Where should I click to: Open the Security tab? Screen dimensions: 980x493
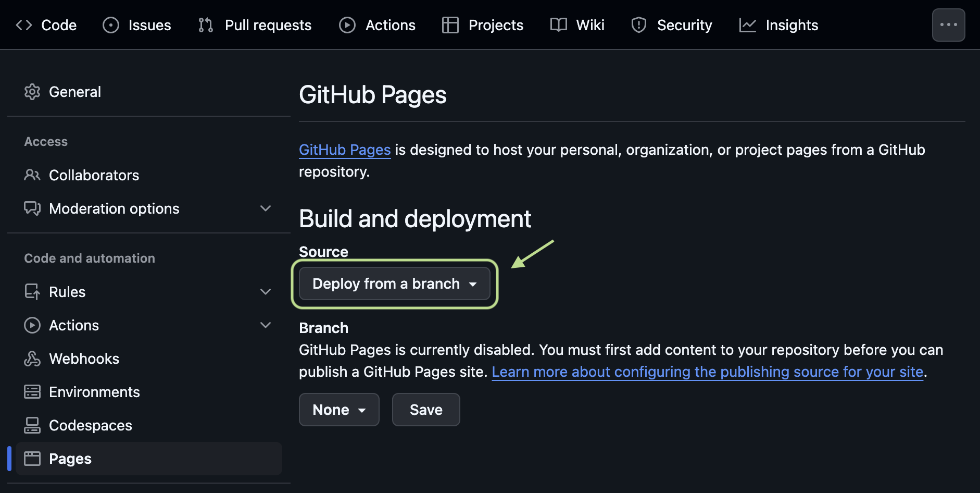point(672,25)
